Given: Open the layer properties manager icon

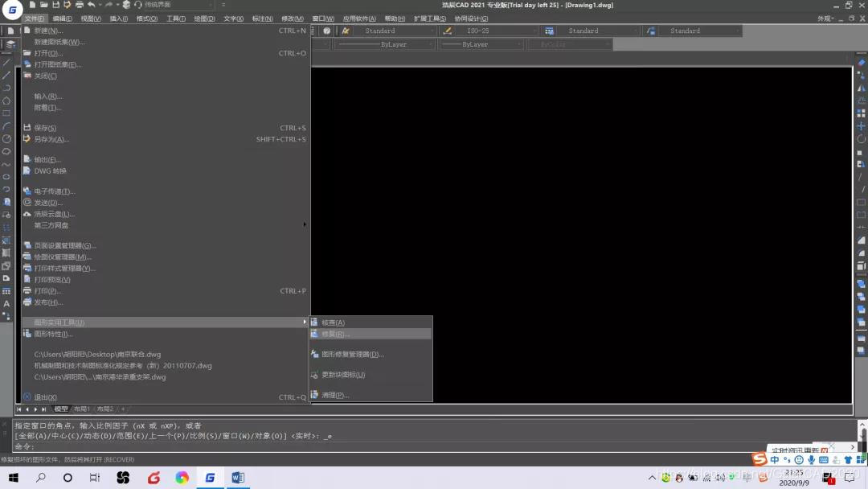Looking at the screenshot, I should pos(10,44).
